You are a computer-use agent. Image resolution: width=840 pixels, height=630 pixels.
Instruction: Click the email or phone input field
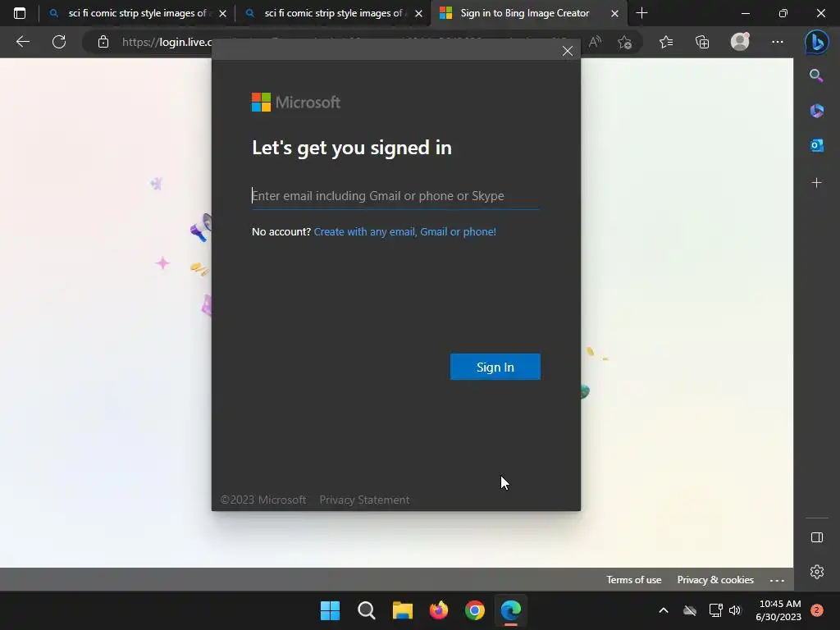click(x=395, y=196)
